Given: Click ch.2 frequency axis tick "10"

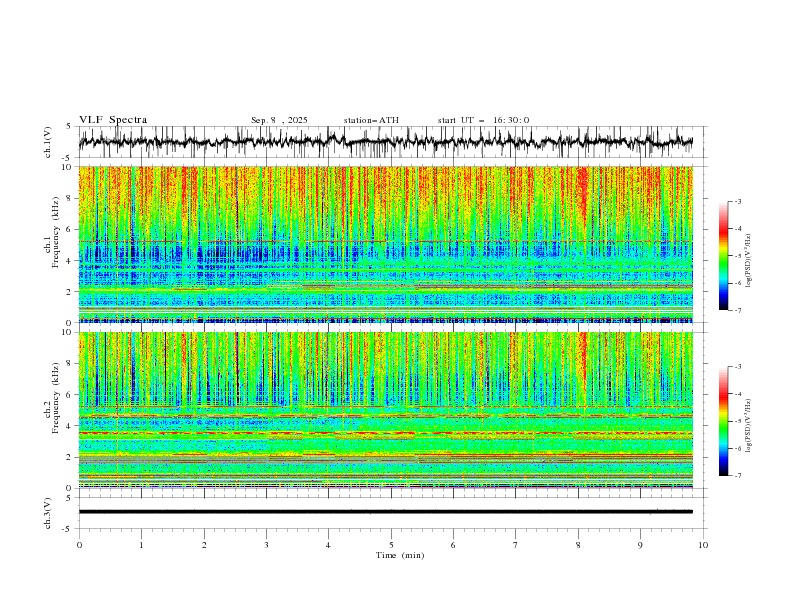Looking at the screenshot, I should point(67,332).
